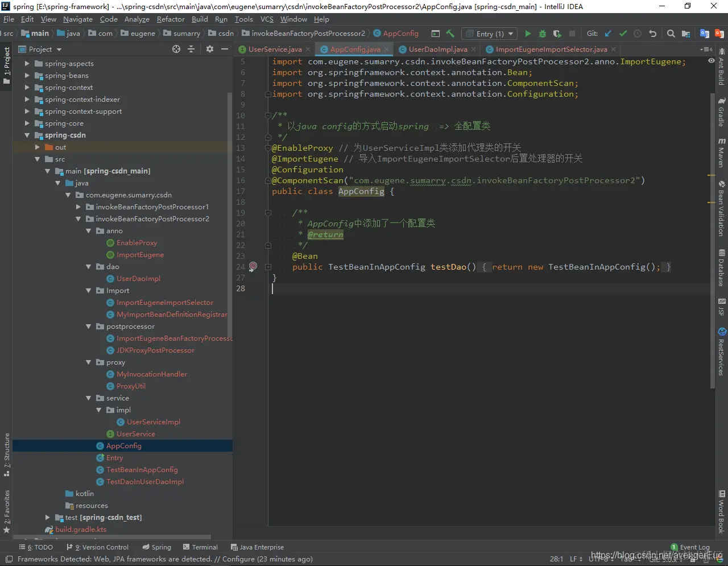Toggle breakpoint on line 24
Image resolution: width=728 pixels, height=566 pixels.
coord(253,266)
